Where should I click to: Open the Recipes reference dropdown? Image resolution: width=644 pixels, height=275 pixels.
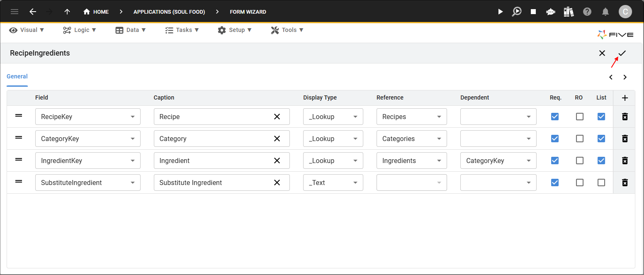[412, 117]
